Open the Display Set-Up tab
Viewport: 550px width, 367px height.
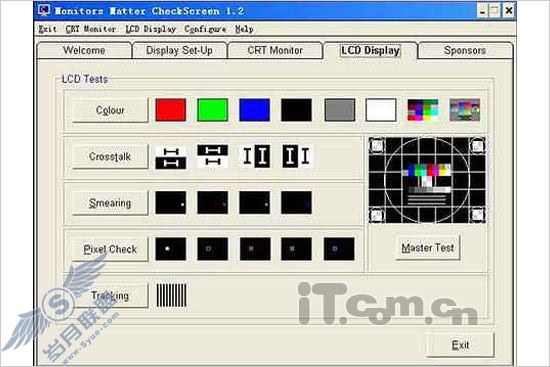[x=179, y=50]
